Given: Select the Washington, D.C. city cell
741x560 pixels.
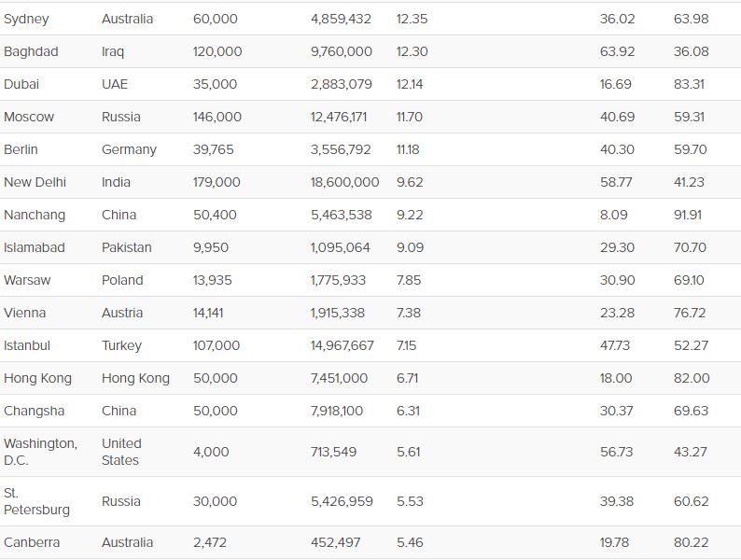Looking at the screenshot, I should [41, 452].
